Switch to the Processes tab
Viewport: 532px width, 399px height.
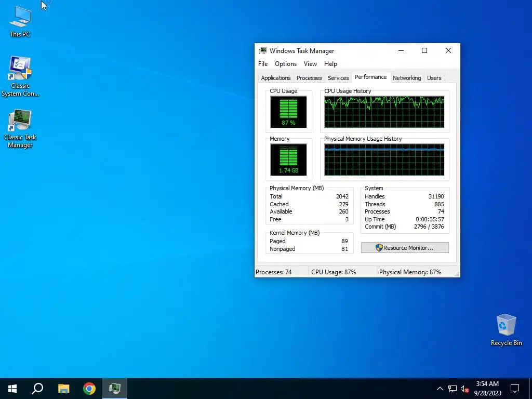point(309,78)
